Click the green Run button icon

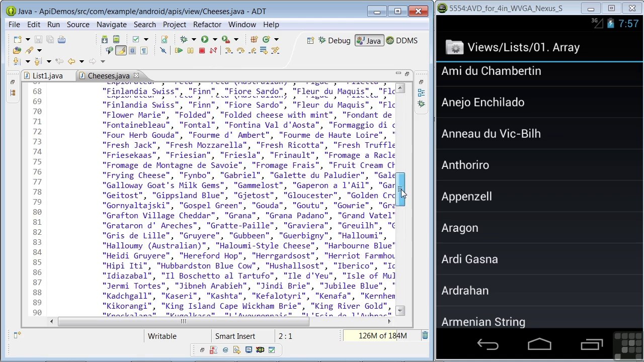(205, 39)
